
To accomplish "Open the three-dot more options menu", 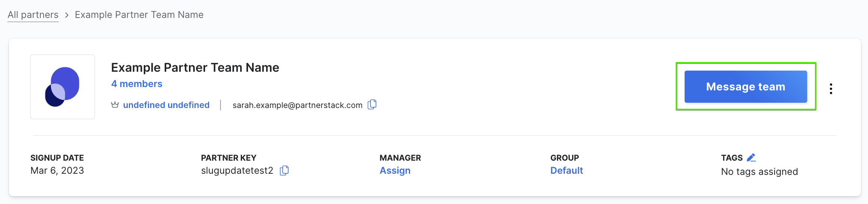I will (x=831, y=89).
